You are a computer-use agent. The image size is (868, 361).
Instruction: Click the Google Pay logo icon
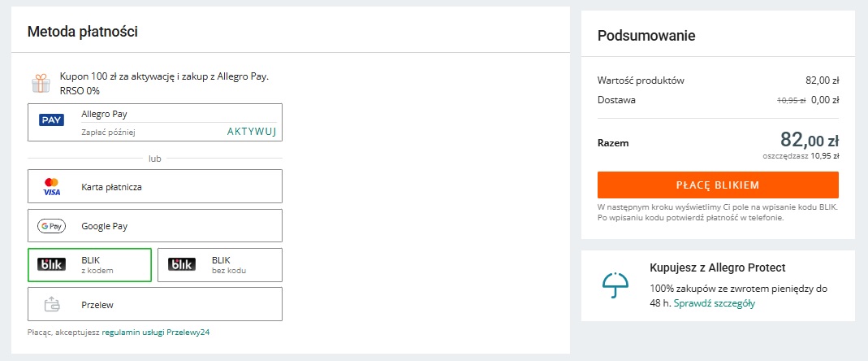pos(51,226)
